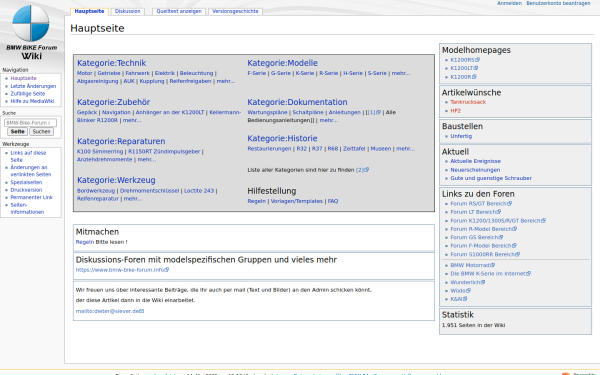Open the Wunderlich external link
Image resolution: width=600 pixels, height=375 pixels.
(x=468, y=282)
